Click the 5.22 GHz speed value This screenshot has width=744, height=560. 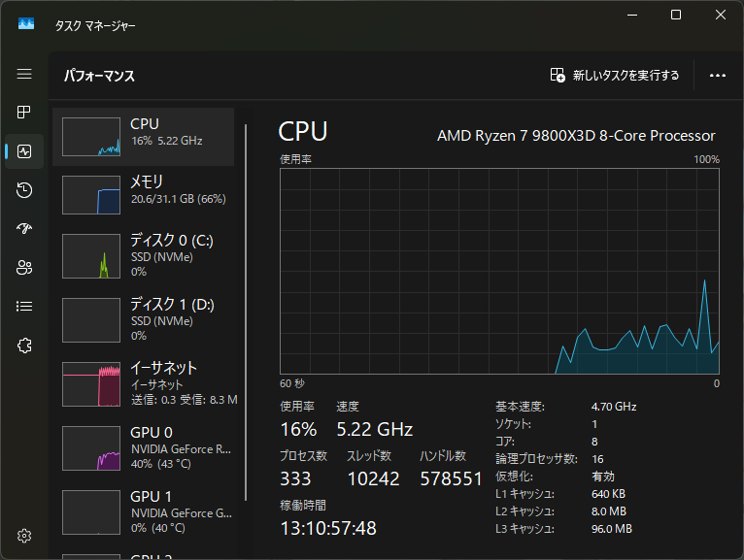374,429
